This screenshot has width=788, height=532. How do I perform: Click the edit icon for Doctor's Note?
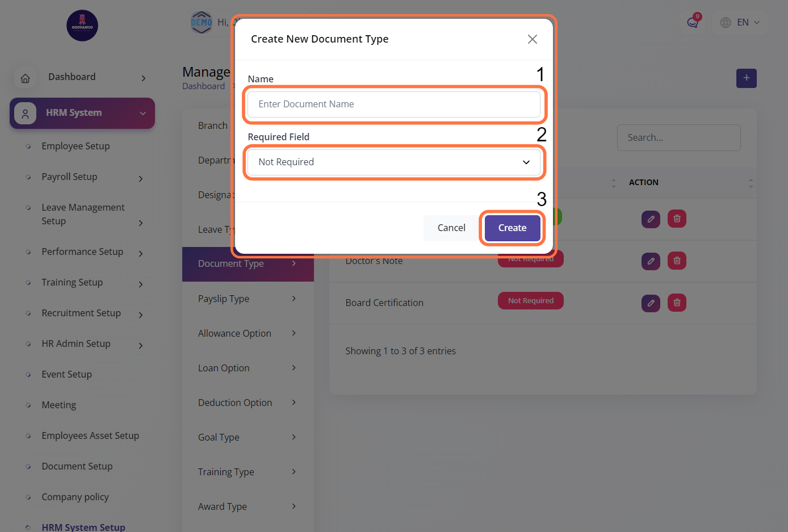click(651, 261)
